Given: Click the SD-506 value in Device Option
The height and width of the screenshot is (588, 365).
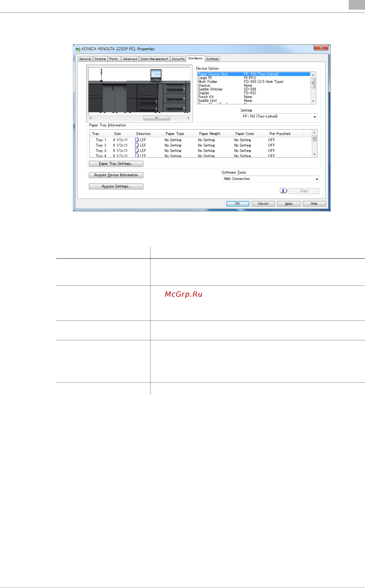Looking at the screenshot, I should coord(250,89).
